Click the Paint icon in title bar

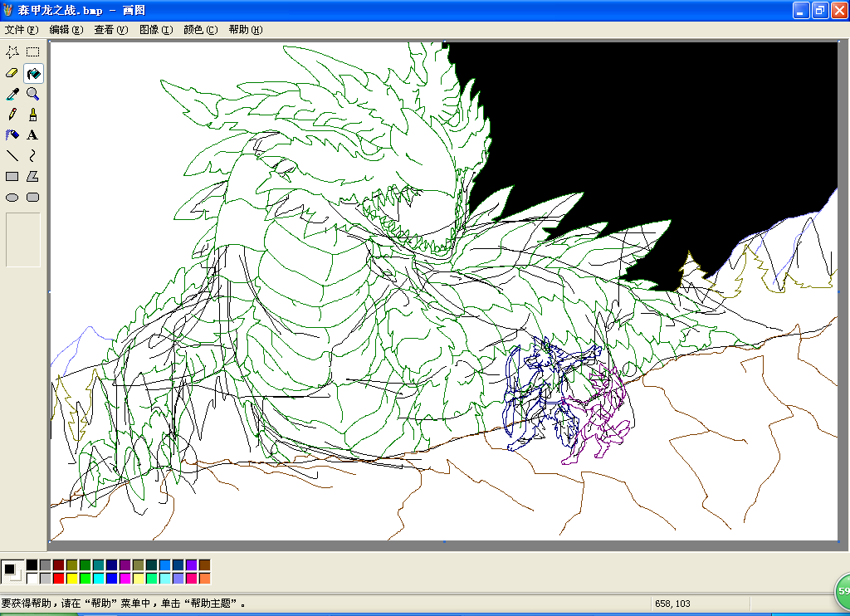coord(7,10)
